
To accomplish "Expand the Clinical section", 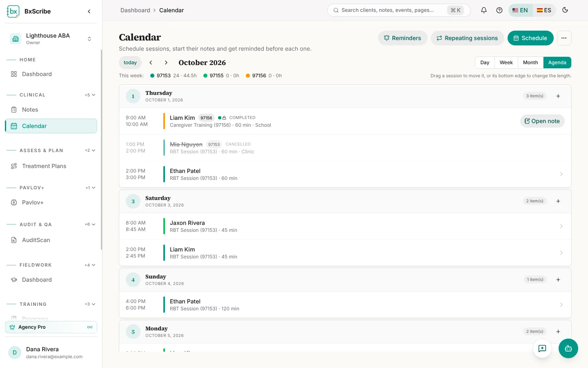I will coord(90,95).
